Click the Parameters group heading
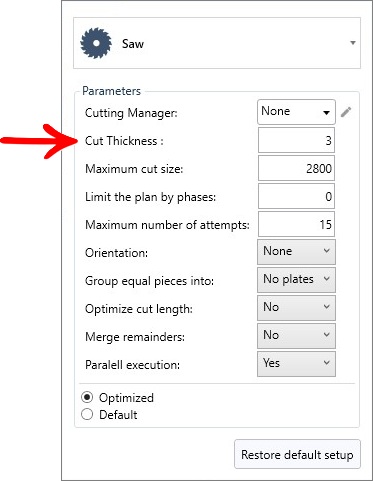Screen dimensions: 373x481 tap(111, 91)
